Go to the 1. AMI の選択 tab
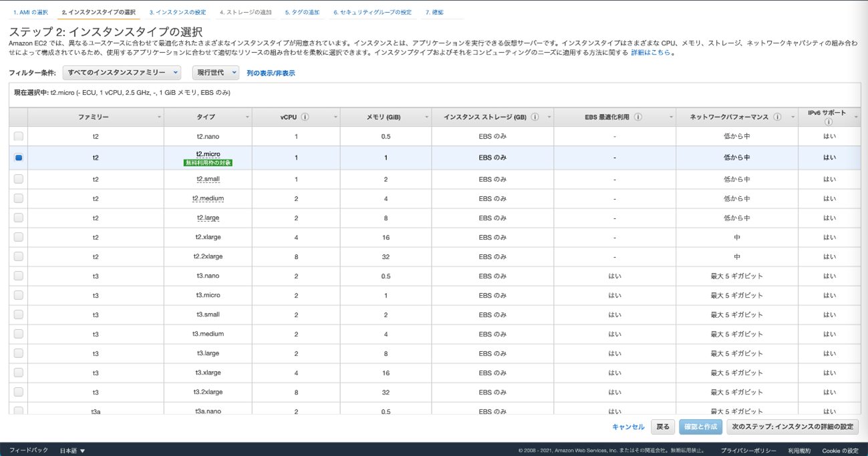The height and width of the screenshot is (456, 868). (31, 13)
